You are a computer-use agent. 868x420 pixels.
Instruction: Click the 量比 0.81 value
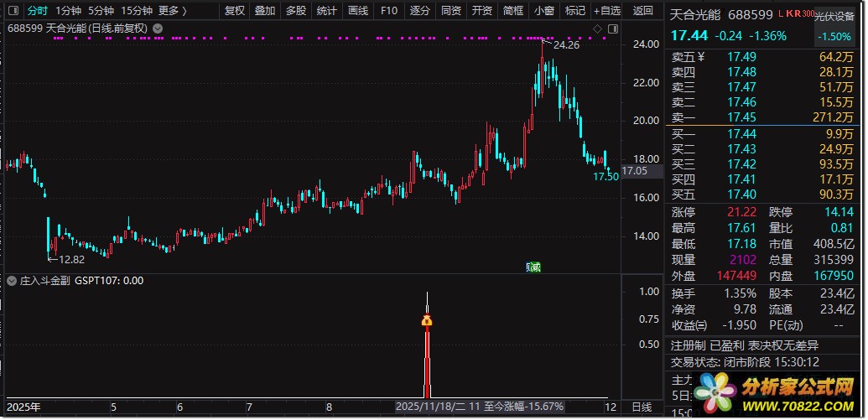tap(842, 228)
